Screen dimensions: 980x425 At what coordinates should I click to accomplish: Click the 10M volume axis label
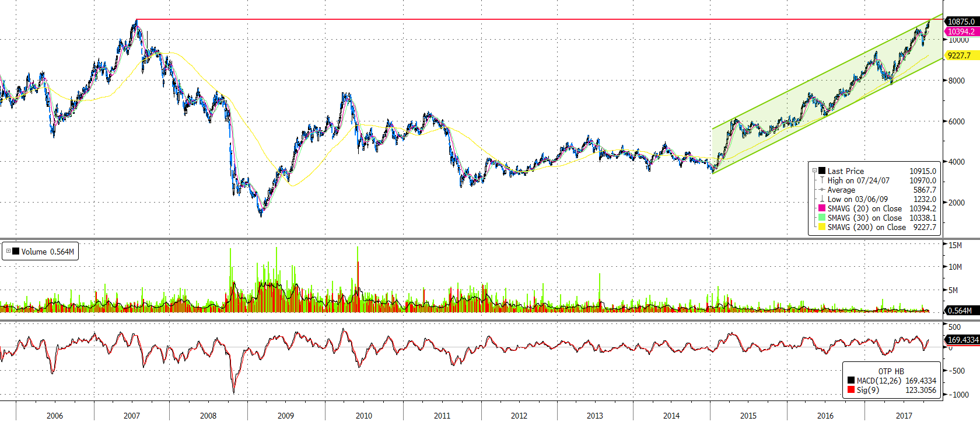(955, 267)
